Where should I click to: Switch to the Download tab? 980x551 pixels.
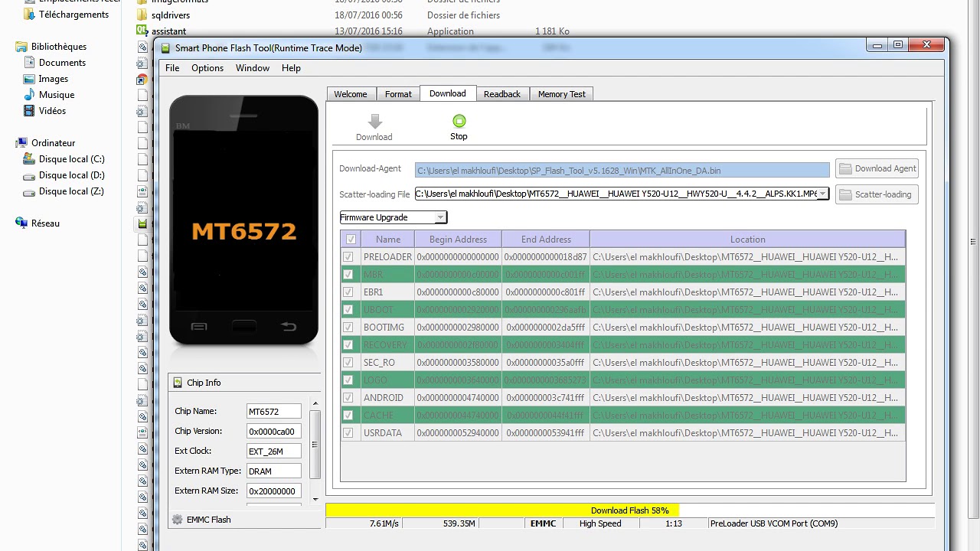pyautogui.click(x=448, y=93)
